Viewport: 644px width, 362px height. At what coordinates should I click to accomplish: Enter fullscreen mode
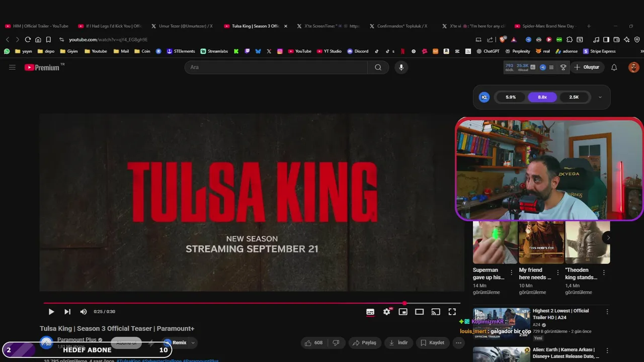(x=452, y=312)
